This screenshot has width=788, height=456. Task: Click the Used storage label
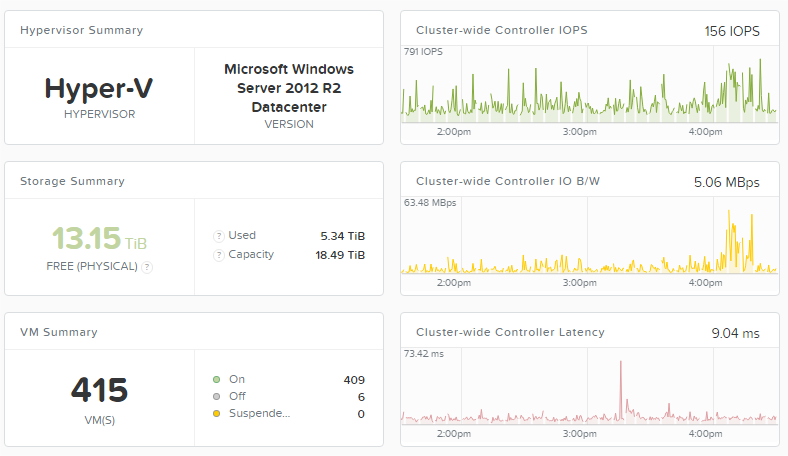[242, 235]
